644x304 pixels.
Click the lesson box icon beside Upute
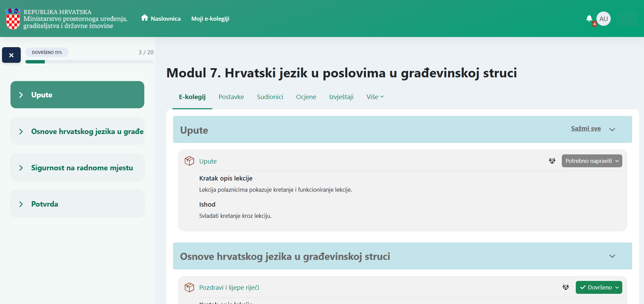pyautogui.click(x=189, y=161)
